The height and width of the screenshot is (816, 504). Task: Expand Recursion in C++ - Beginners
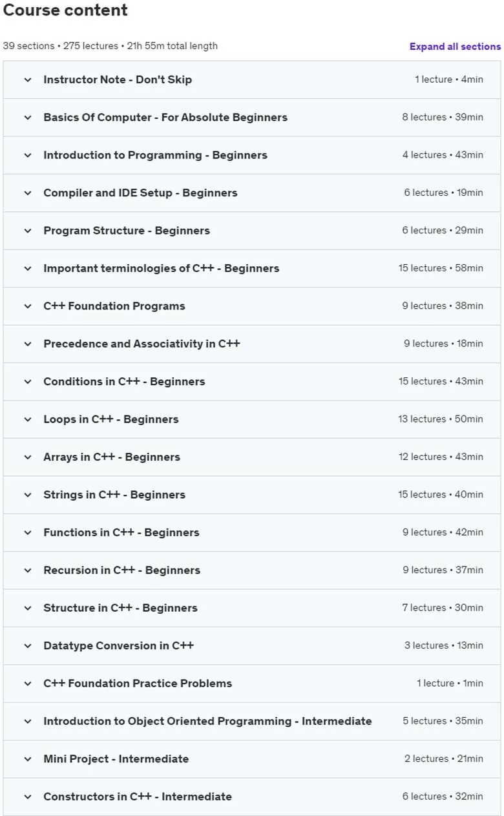tap(252, 570)
